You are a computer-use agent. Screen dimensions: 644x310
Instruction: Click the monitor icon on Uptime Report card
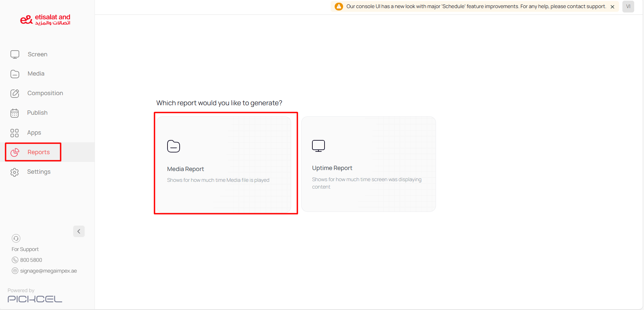(x=318, y=146)
